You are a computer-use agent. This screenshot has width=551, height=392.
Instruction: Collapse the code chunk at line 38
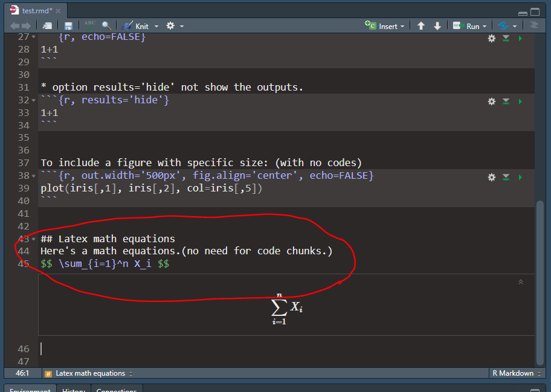click(34, 176)
